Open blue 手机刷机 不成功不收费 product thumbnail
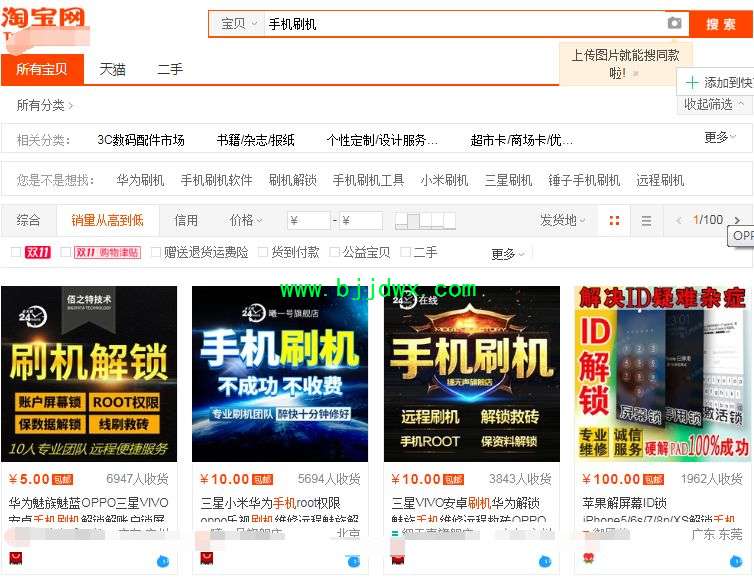Image resolution: width=754 pixels, height=577 pixels. point(280,374)
